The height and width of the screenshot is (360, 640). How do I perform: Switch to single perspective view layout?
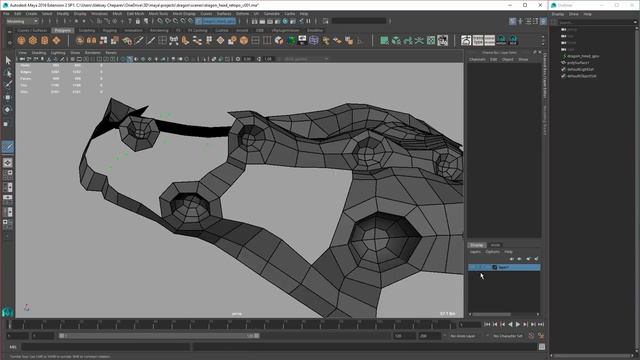(8, 162)
